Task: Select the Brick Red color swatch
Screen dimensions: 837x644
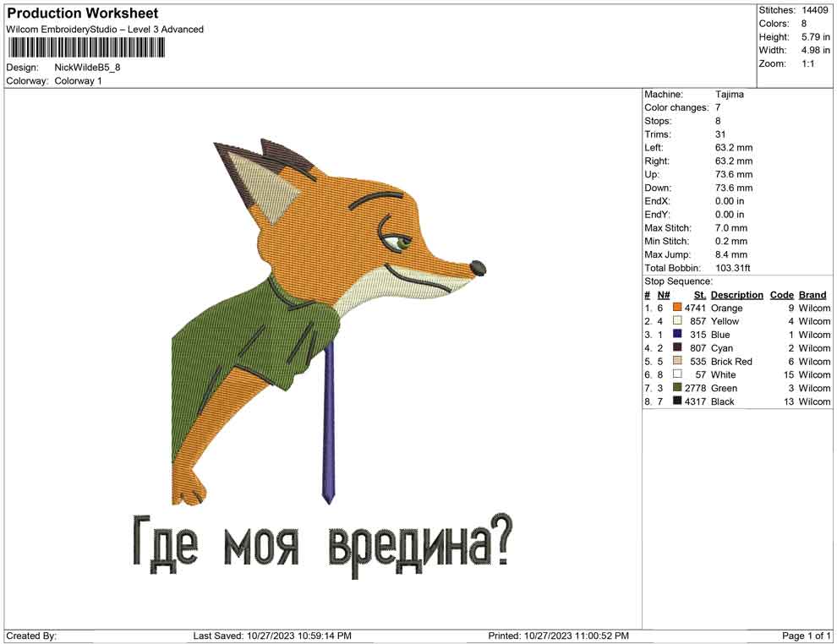Action: (x=677, y=362)
